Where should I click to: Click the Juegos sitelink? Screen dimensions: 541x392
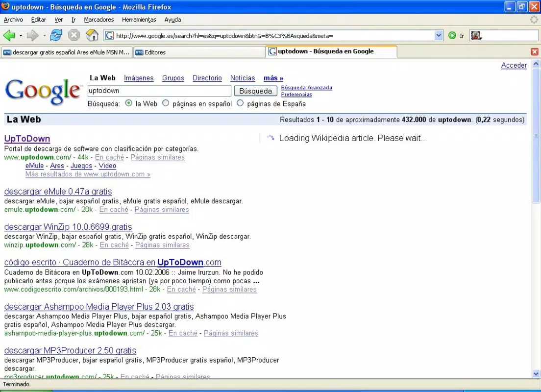tap(81, 166)
